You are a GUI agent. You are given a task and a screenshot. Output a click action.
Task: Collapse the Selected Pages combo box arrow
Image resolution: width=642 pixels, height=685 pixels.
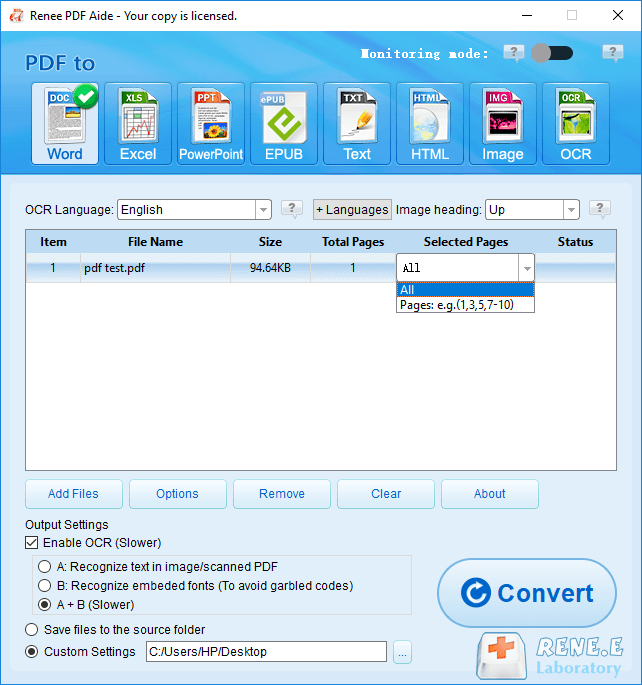click(525, 268)
